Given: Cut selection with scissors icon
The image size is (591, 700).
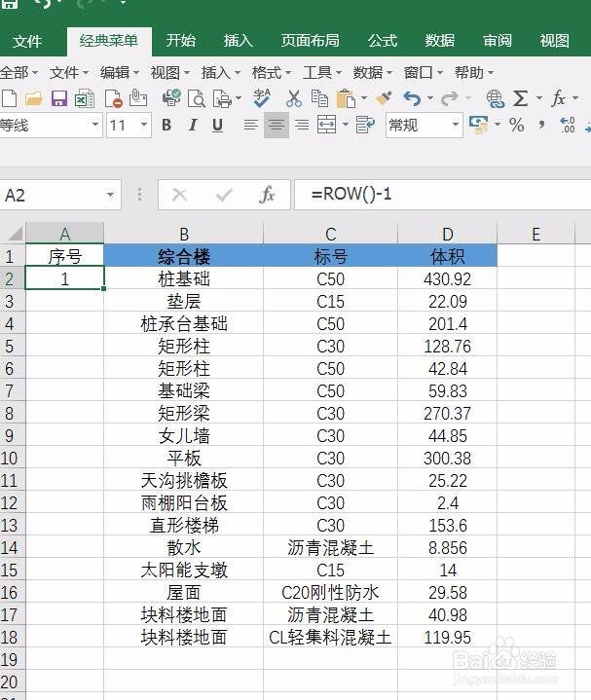Looking at the screenshot, I should [294, 98].
